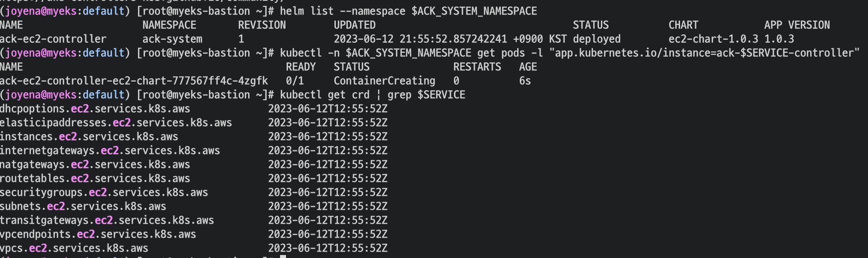Click routetables.ec2.services.k8s.aws entry
This screenshot has height=258, width=868.
click(95, 178)
